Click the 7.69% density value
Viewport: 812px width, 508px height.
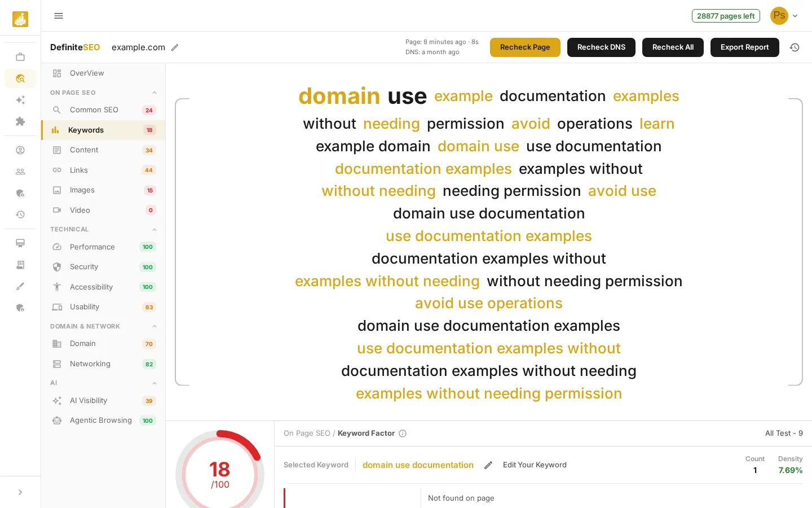(x=791, y=470)
